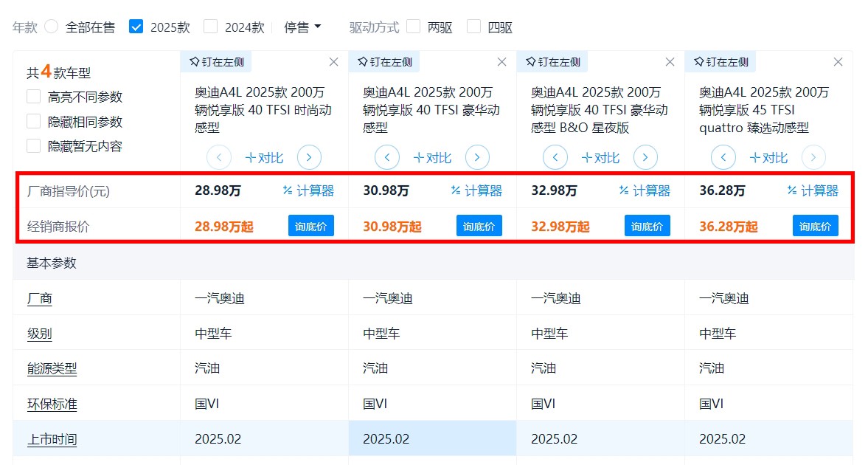Viewport: 868px width, 465px height.
Task: Add B&O 星夜版 to 对比
Action: pyautogui.click(x=600, y=158)
